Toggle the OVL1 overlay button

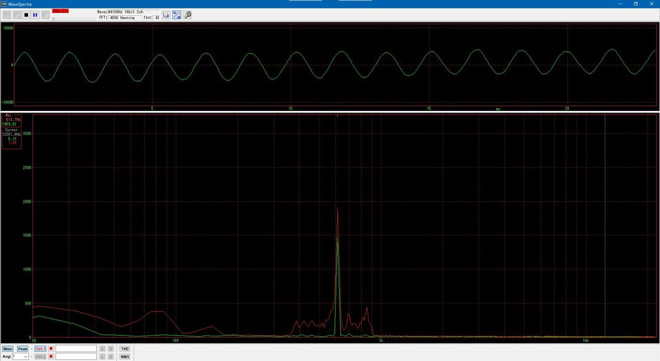point(40,349)
